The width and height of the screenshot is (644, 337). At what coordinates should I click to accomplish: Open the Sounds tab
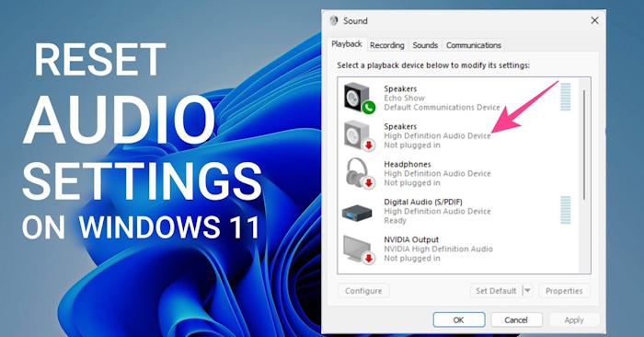click(425, 45)
